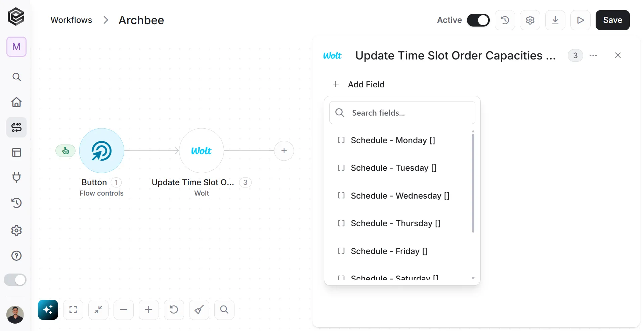Click the manual trigger hand badge
The width and height of the screenshot is (644, 331).
(66, 151)
